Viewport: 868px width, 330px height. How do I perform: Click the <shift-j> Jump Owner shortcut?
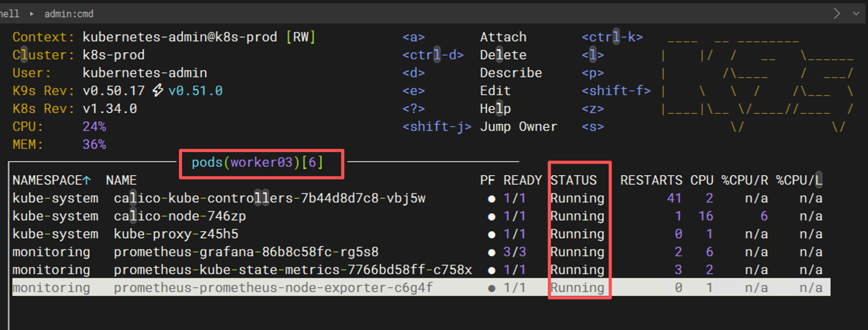coord(480,127)
